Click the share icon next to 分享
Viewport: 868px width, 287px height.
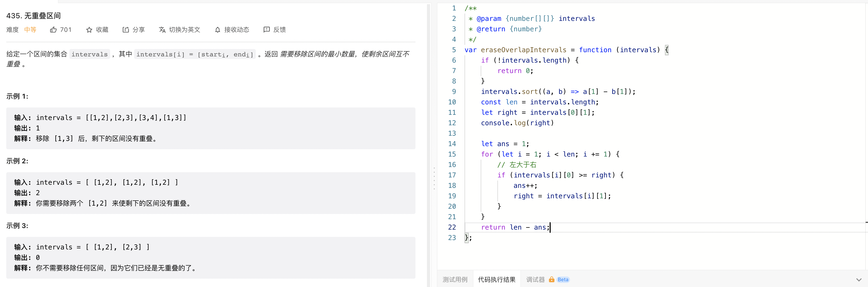126,30
